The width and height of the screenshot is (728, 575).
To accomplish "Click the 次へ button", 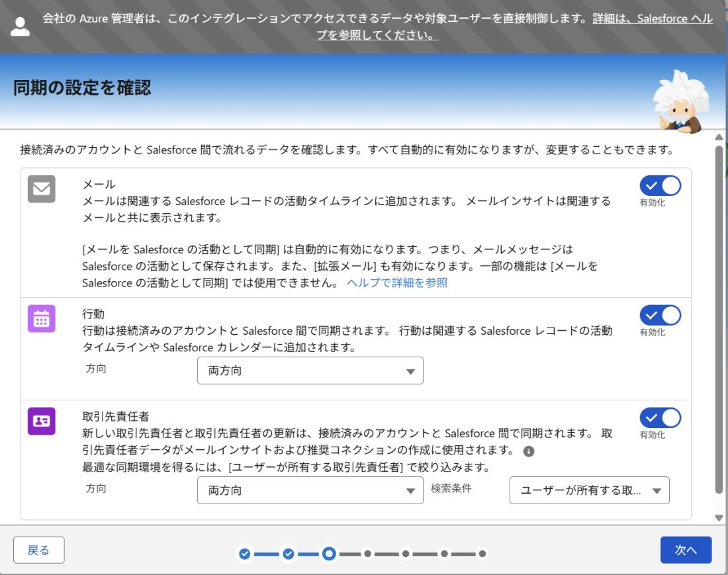I will click(686, 550).
